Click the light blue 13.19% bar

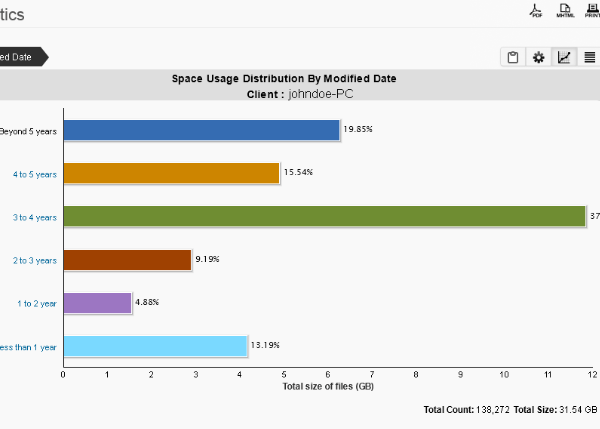click(x=156, y=346)
